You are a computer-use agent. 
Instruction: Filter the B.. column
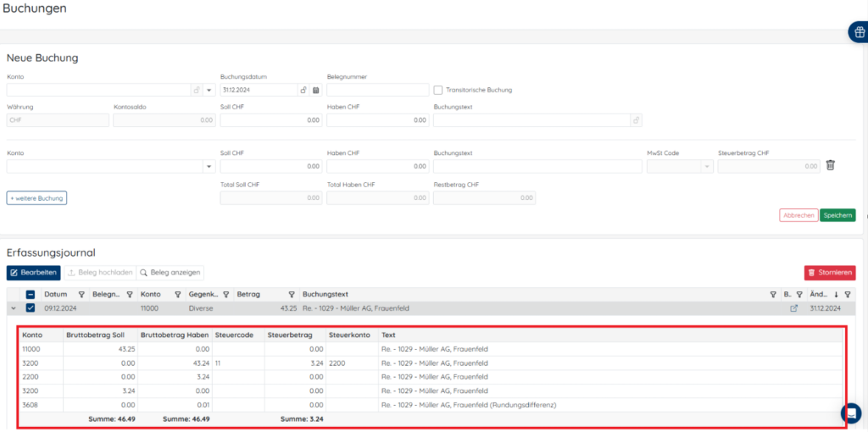click(799, 294)
